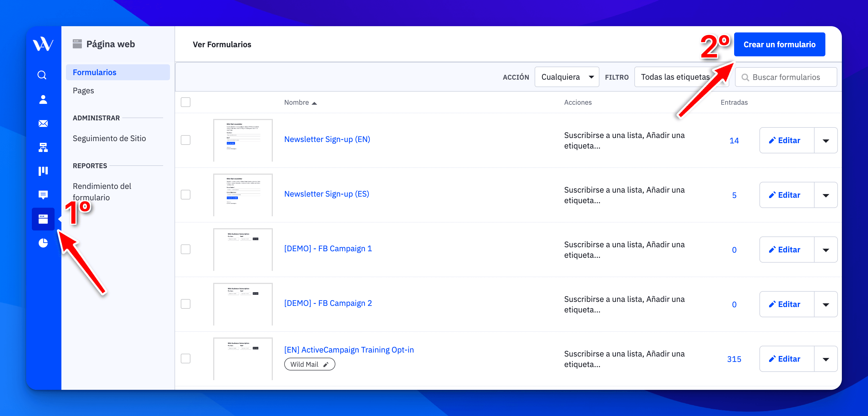Image resolution: width=868 pixels, height=416 pixels.
Task: Check the Newsletter Sign-up (ES) row checkbox
Action: point(186,194)
